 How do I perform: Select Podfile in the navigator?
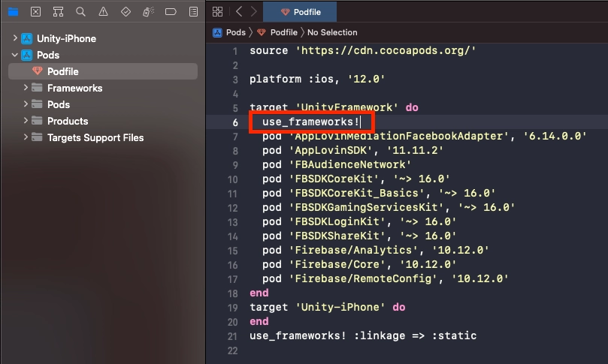point(103,71)
